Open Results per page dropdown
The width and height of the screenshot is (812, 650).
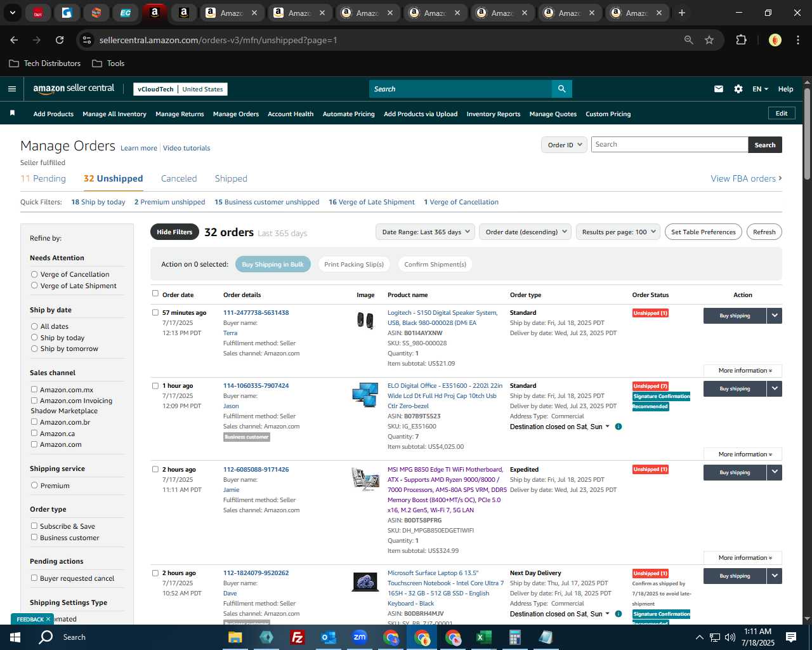[x=618, y=232]
